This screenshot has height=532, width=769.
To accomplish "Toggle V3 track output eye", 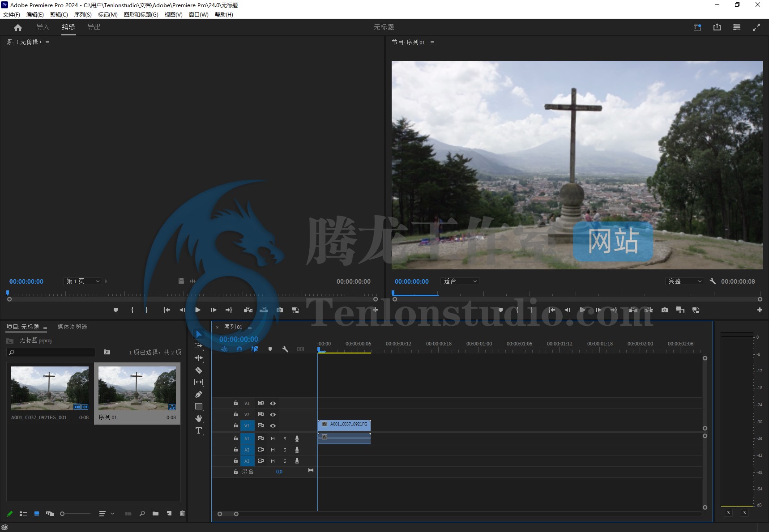I will (273, 404).
